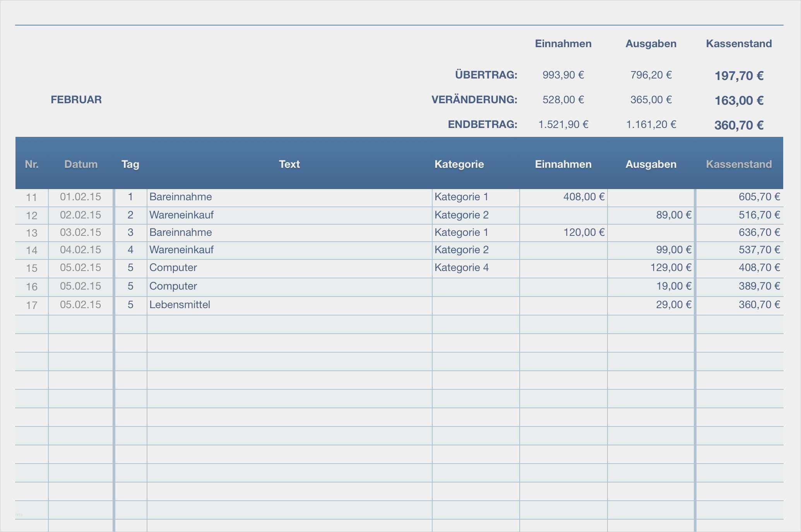Click the Kategorie column header
This screenshot has height=532, width=801.
pos(459,164)
